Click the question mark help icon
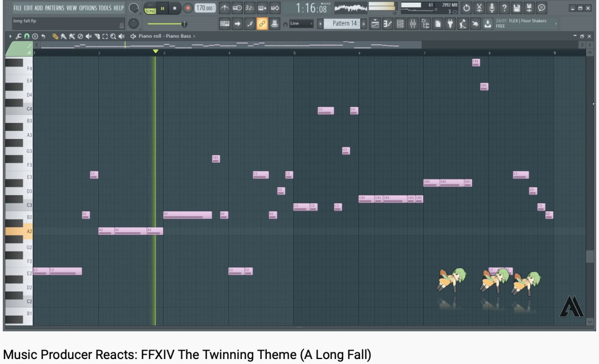The image size is (599, 364). 504,8
